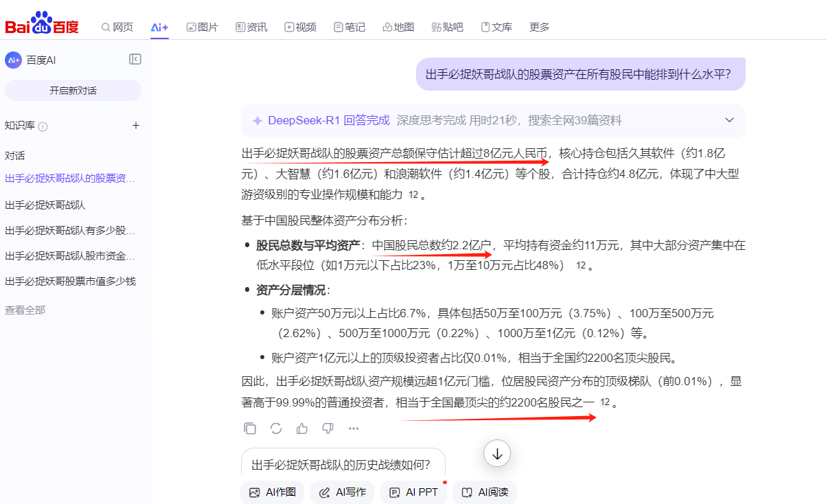Click the bold heading 资产分层情况
Screen dimensions: 826x504
click(290, 290)
